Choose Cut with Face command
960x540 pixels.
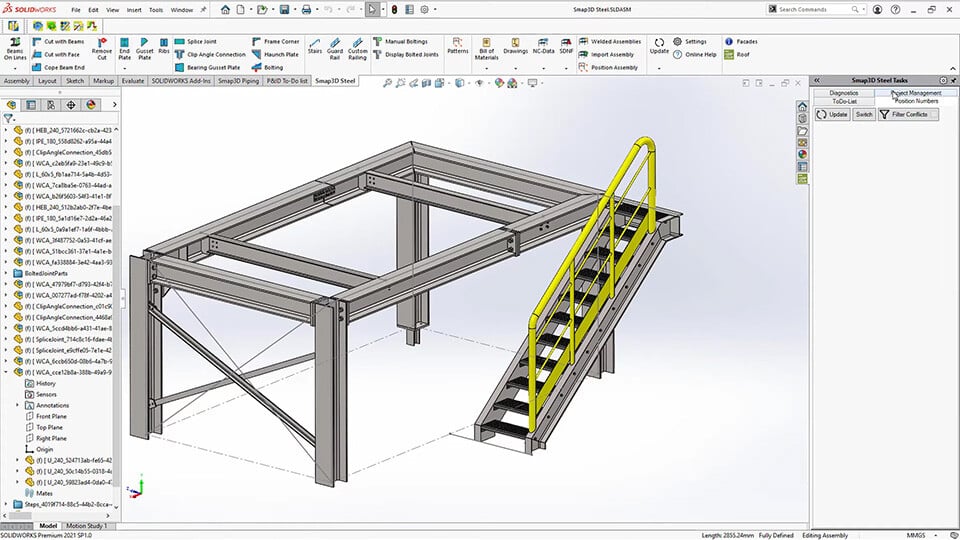pos(56,54)
